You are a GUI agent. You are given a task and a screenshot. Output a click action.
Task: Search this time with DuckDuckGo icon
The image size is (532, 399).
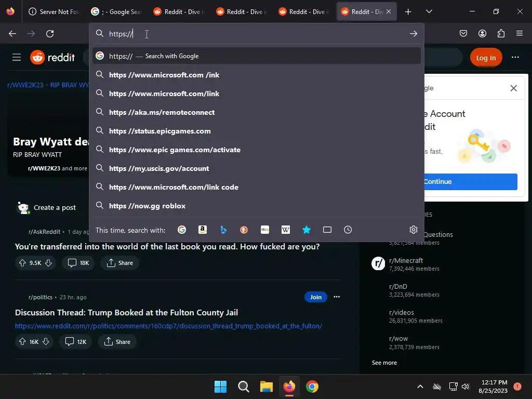[x=244, y=230]
